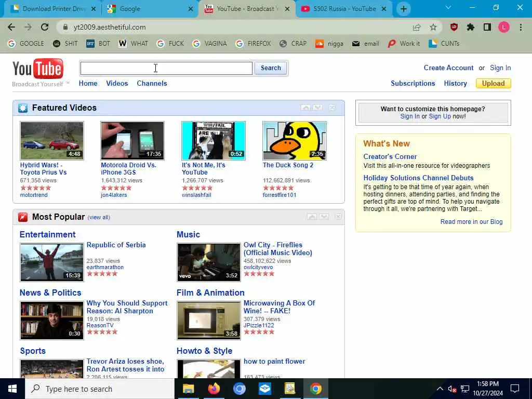
Task: Click Sign In in the page header
Action: tap(500, 68)
